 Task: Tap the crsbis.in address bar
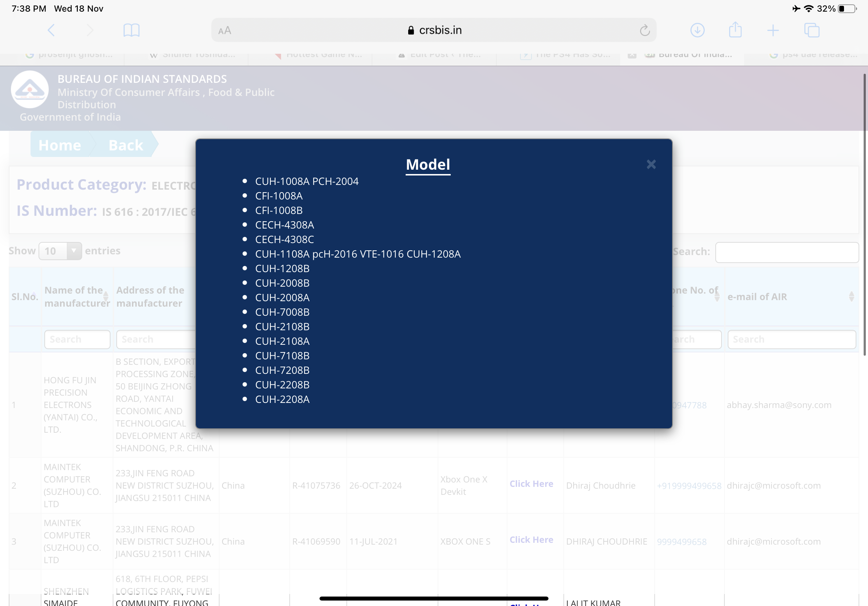point(434,30)
